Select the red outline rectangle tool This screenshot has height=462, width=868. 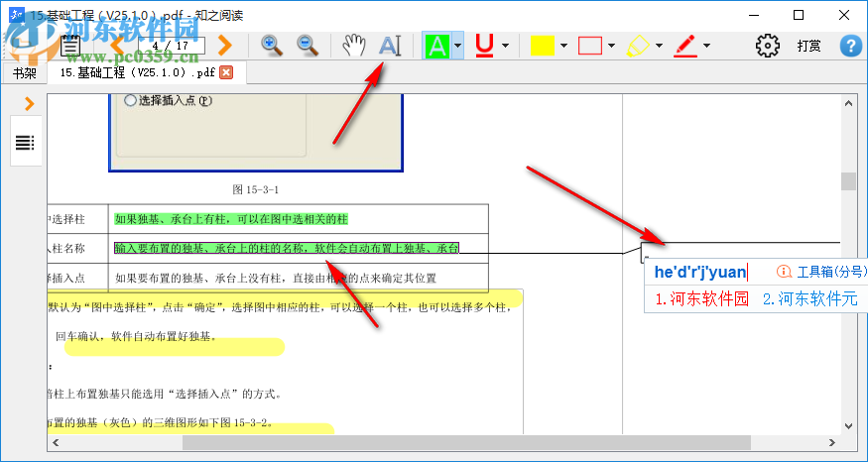(590, 46)
